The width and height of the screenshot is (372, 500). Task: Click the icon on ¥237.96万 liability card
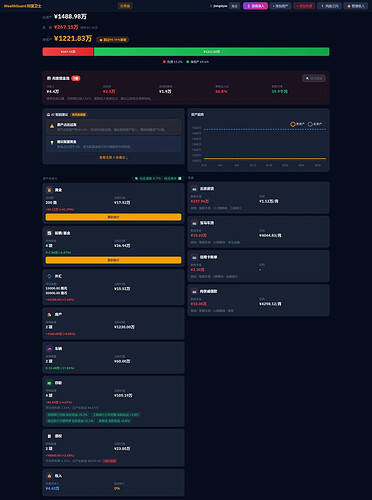(x=194, y=189)
